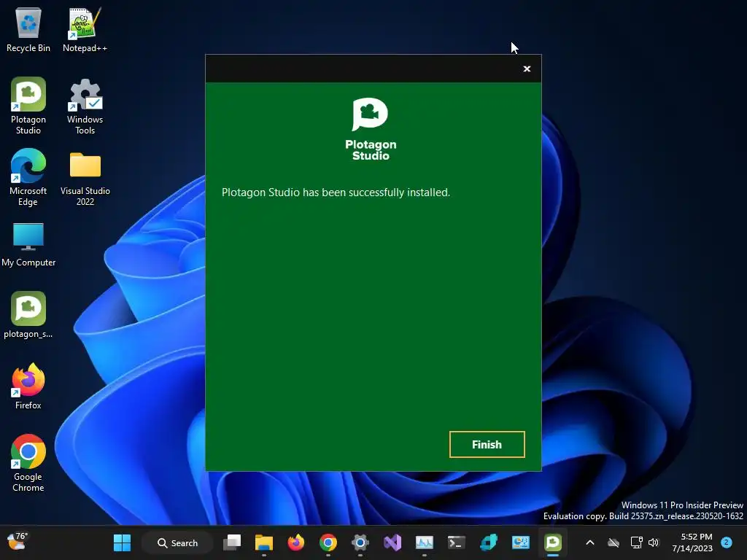Click the Plotagon Studio logo in installer

(x=371, y=129)
